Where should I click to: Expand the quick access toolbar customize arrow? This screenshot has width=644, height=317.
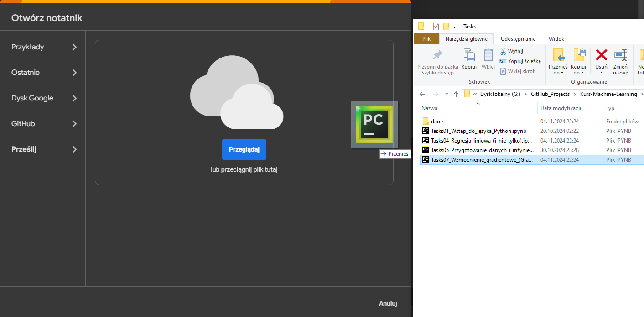tap(454, 27)
